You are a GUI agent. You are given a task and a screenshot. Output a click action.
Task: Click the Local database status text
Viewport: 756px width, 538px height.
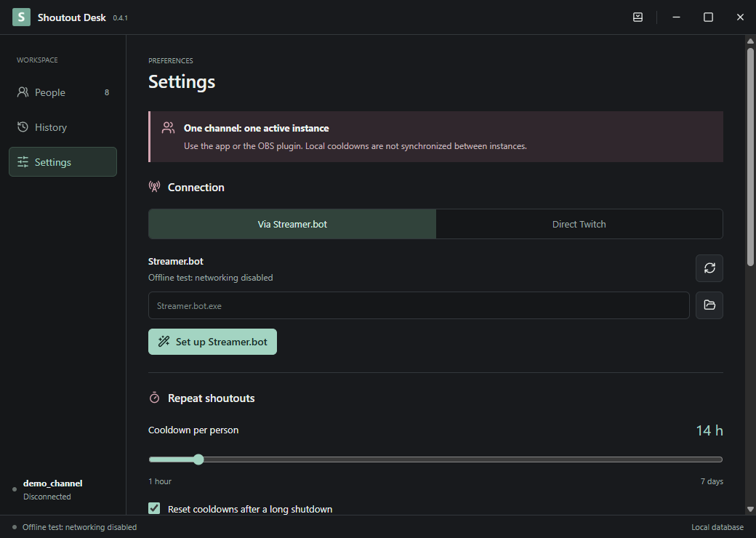[x=717, y=527]
